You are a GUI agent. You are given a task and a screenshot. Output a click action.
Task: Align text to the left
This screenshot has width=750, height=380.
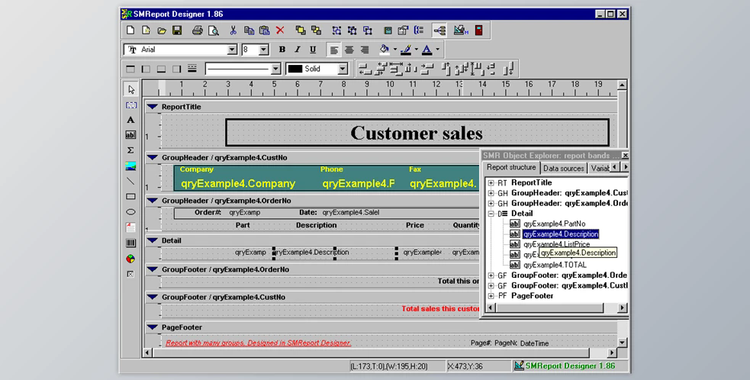[334, 50]
